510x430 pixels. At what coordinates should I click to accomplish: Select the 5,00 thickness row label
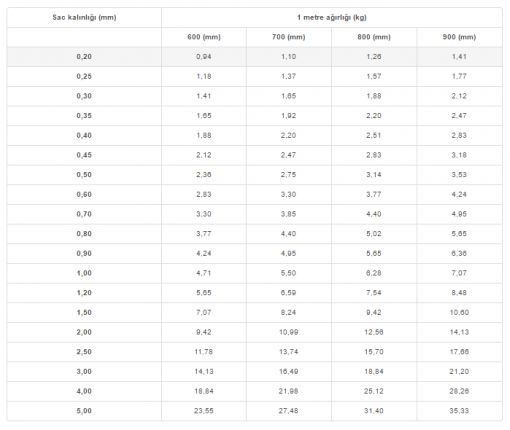84,411
